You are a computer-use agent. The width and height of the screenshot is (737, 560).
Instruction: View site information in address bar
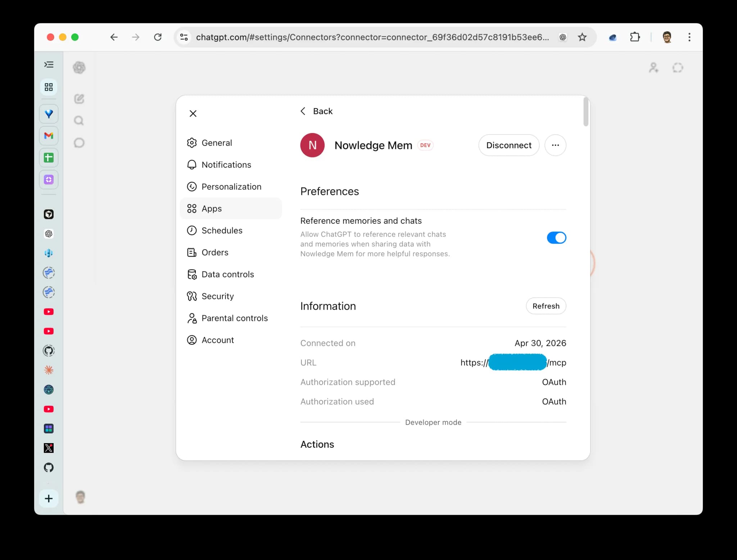pos(184,37)
